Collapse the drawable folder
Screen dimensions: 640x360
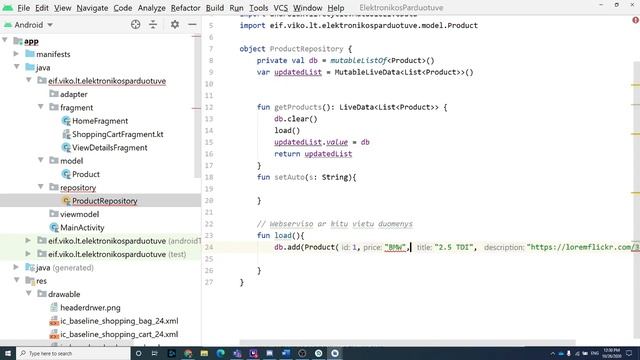29,294
